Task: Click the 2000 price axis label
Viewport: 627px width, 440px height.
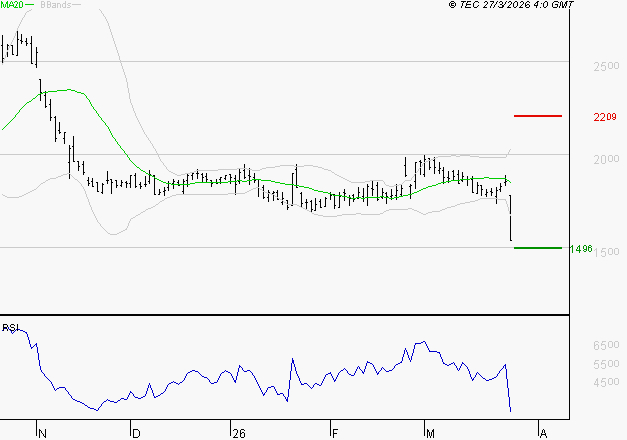Action: pyautogui.click(x=606, y=159)
